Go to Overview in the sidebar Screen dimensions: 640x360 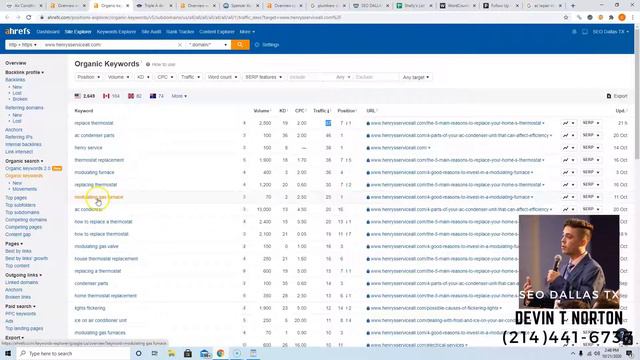[16, 63]
